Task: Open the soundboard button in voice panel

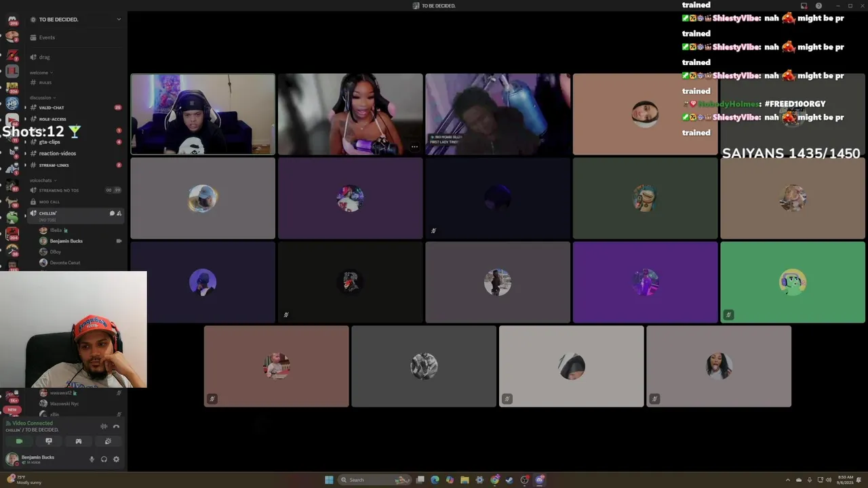Action: (108, 441)
